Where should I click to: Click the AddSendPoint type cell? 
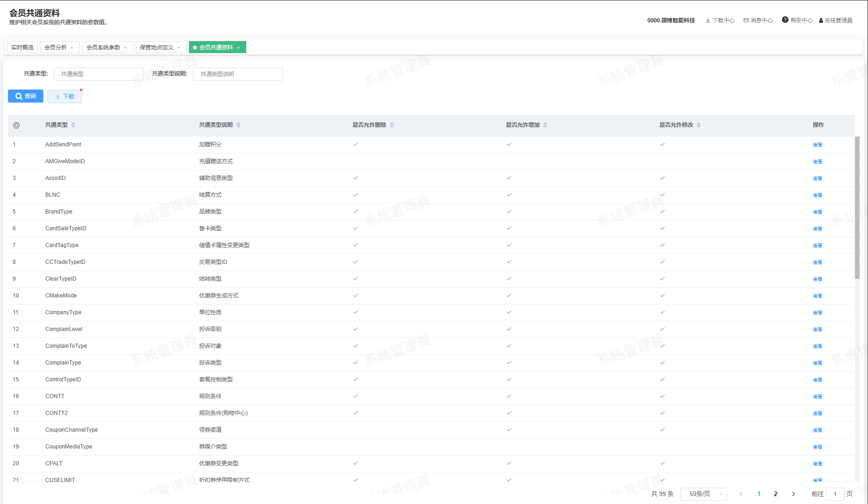[63, 145]
